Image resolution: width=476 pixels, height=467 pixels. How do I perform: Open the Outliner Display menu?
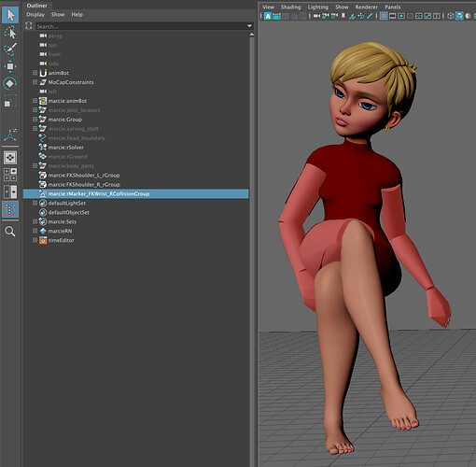click(x=35, y=15)
